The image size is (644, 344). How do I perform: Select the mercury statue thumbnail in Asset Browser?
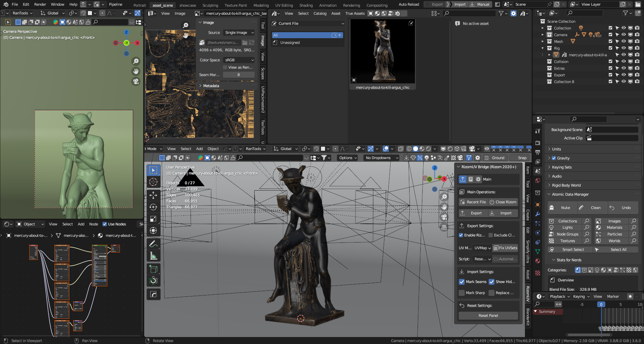click(x=382, y=52)
